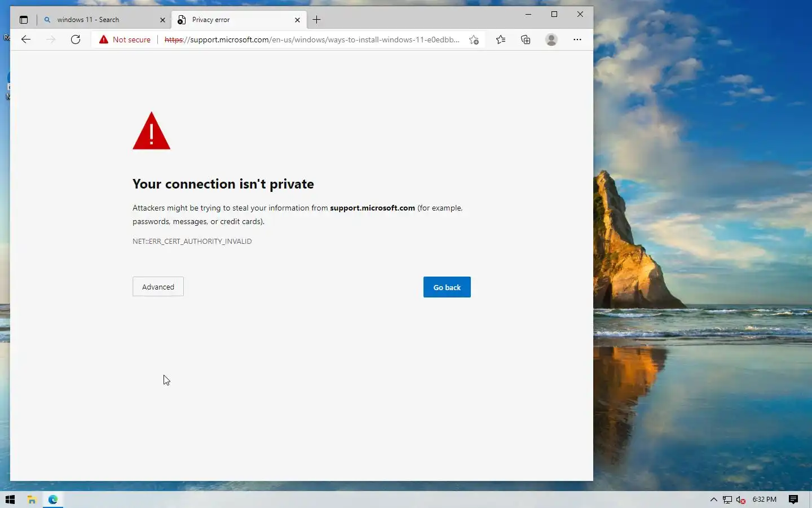Screen dimensions: 812x508
Task: Open the Favorites list icon
Action: [501, 40]
